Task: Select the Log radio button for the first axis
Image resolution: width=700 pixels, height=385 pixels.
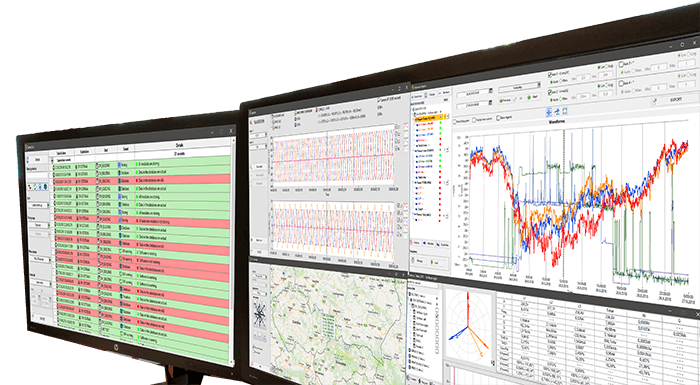Action: point(606,67)
